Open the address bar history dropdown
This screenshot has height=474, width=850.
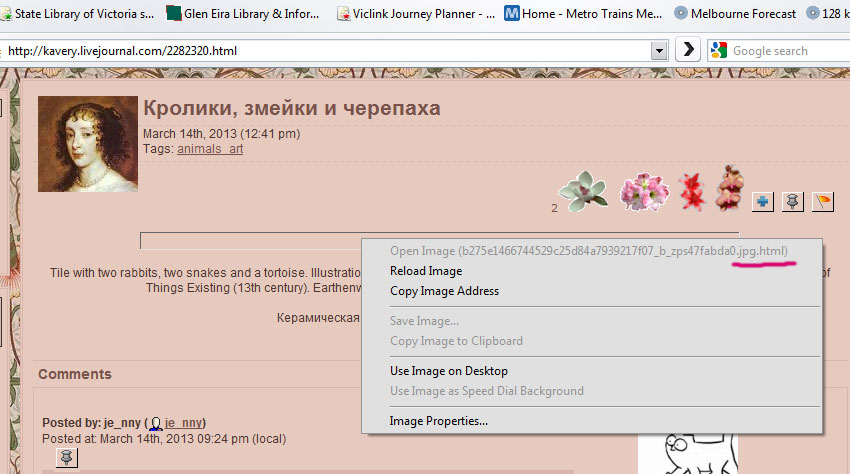click(658, 50)
